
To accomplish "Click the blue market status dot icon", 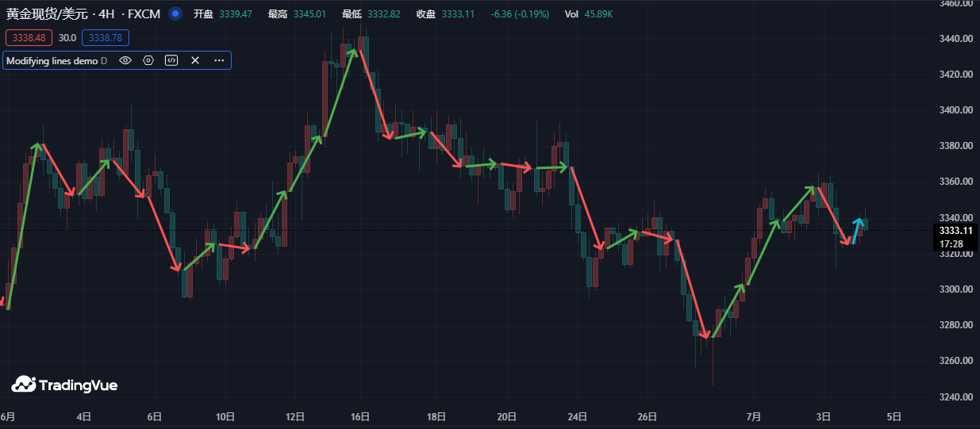I will [175, 13].
